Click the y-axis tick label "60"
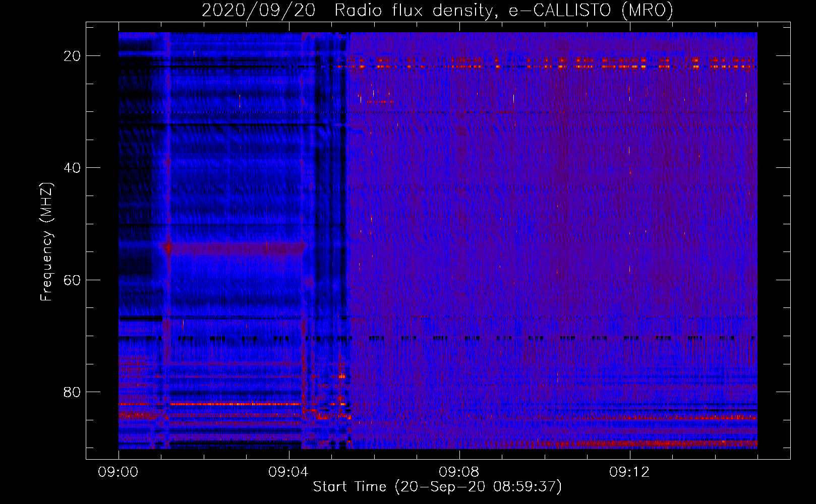 [73, 280]
